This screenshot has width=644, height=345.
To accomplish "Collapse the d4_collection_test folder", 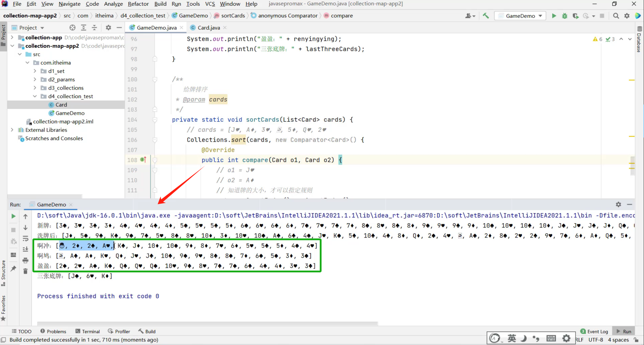I will tap(35, 96).
